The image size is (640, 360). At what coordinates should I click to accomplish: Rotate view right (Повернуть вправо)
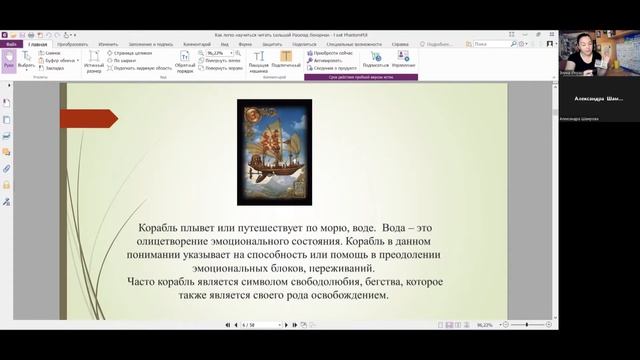click(x=220, y=68)
